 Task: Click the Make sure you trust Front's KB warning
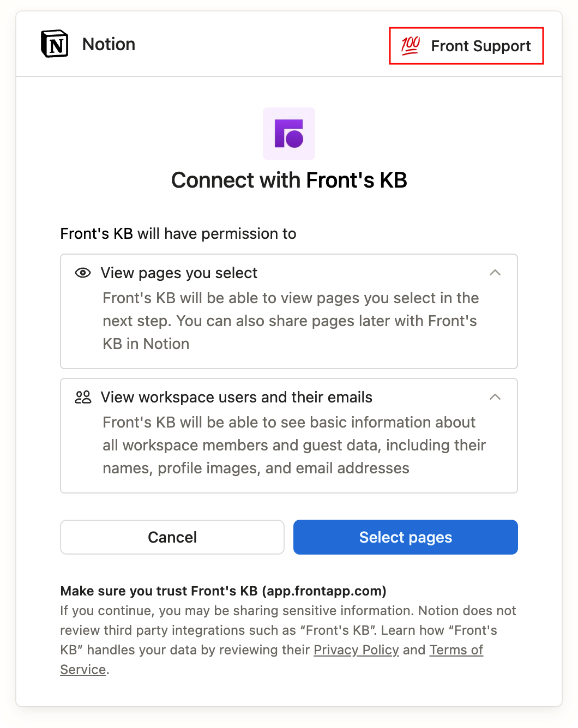[223, 591]
